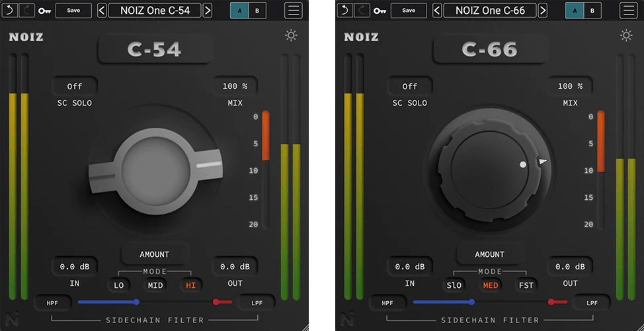Open the hamburger menu in C-66
Image resolution: width=644 pixels, height=331 pixels.
point(629,11)
